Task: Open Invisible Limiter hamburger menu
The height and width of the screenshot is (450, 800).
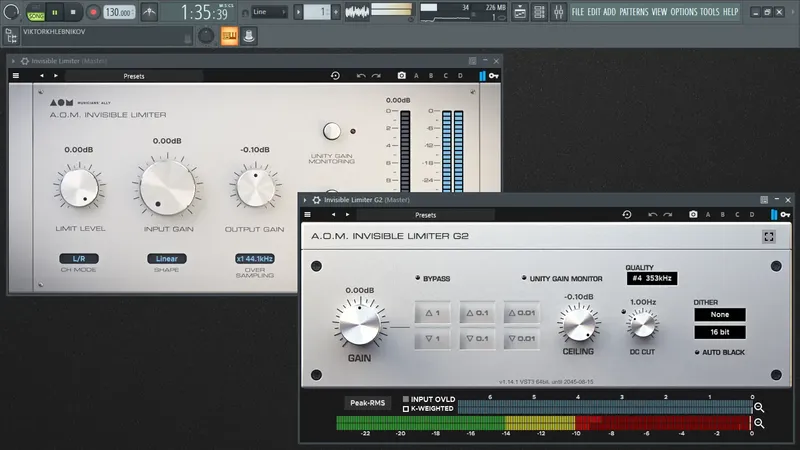Action: pyautogui.click(x=16, y=76)
